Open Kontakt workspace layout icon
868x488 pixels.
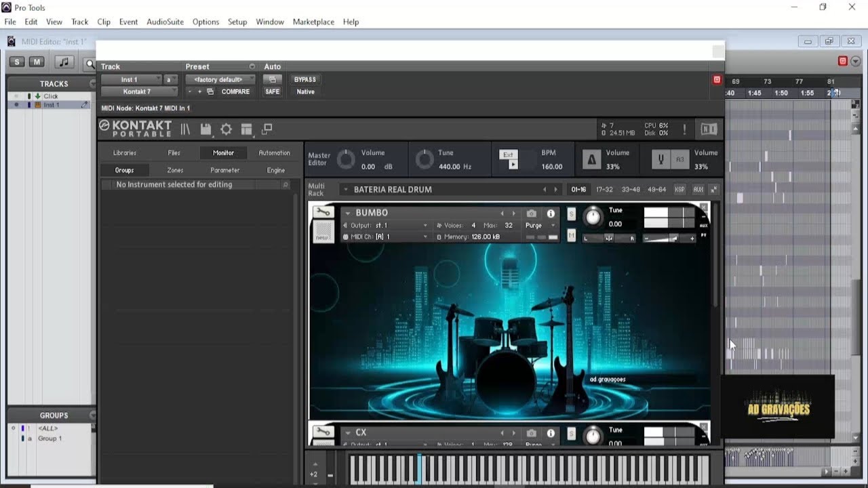[247, 129]
